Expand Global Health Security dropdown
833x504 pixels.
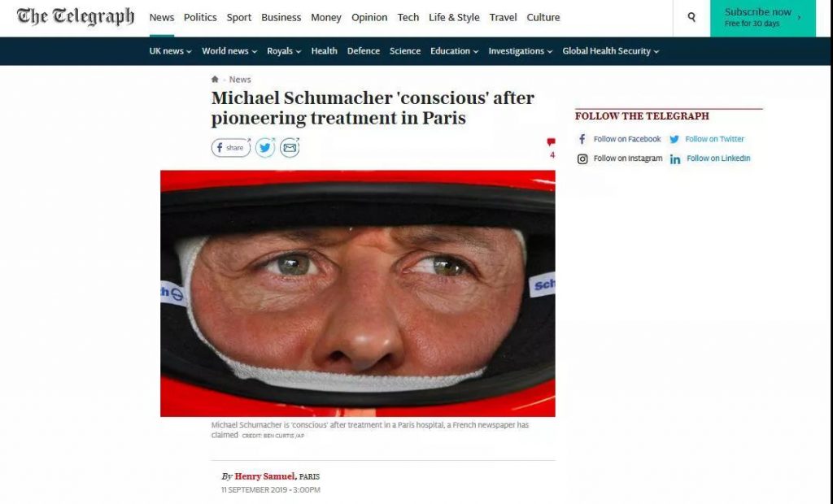[610, 51]
